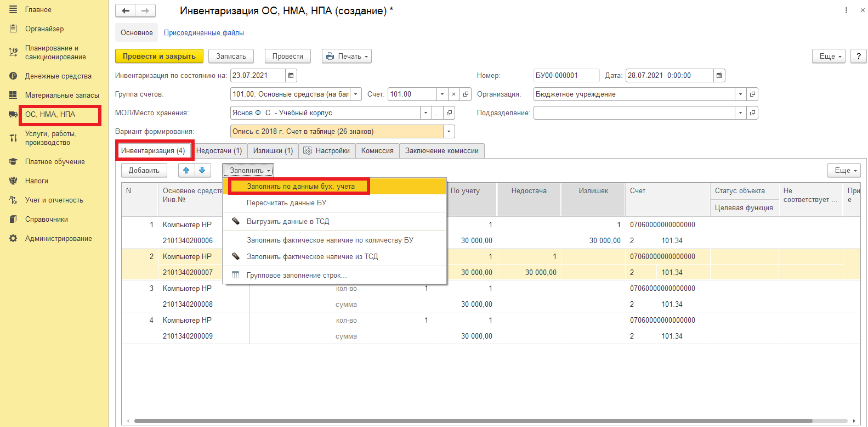Open the top Еще dropdown menu
Viewport: 868px width, 427px height.
click(x=830, y=56)
